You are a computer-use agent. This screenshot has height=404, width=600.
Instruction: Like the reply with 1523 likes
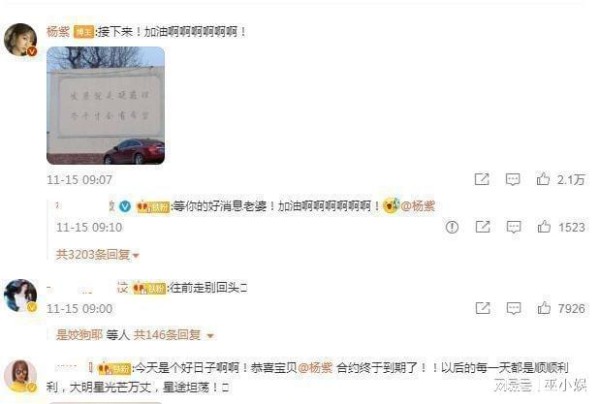coord(544,227)
